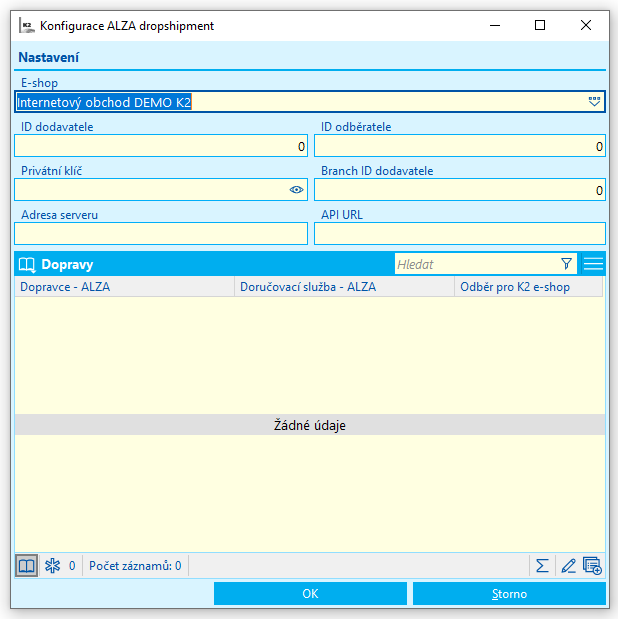Click the sum (sigma) icon
The height and width of the screenshot is (619, 618).
542,566
